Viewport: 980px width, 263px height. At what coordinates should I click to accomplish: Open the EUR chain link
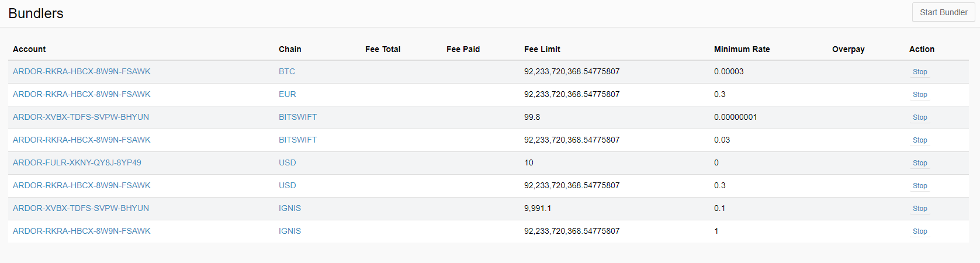click(287, 94)
